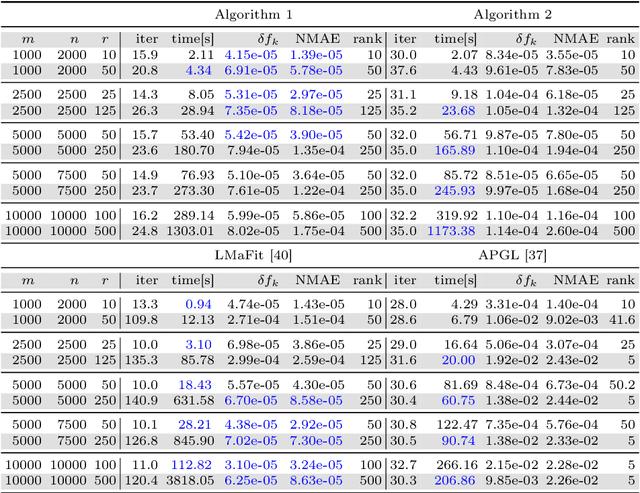
Task: Click the iteration count 32.7
Action: tap(403, 465)
